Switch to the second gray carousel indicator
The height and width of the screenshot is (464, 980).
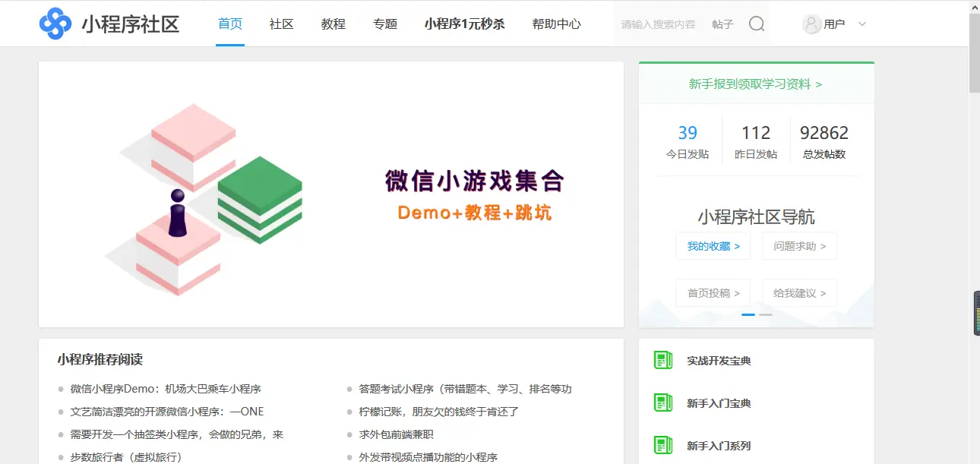[x=766, y=314]
